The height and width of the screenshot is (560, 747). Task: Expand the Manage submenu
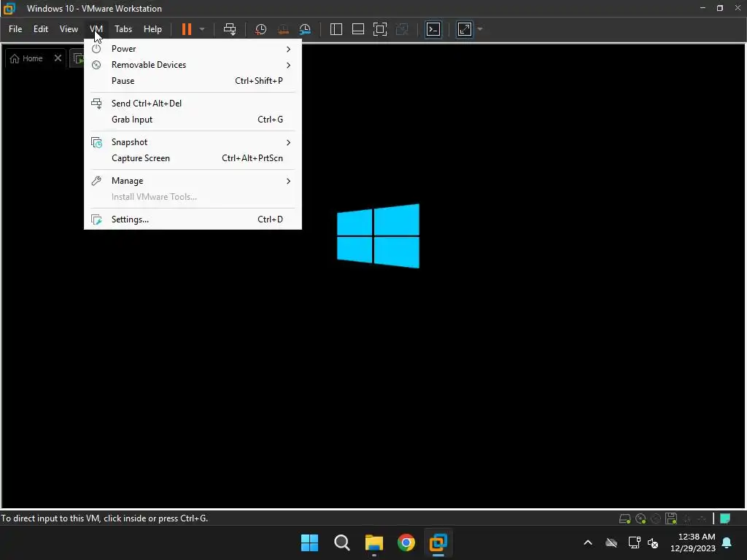point(193,181)
